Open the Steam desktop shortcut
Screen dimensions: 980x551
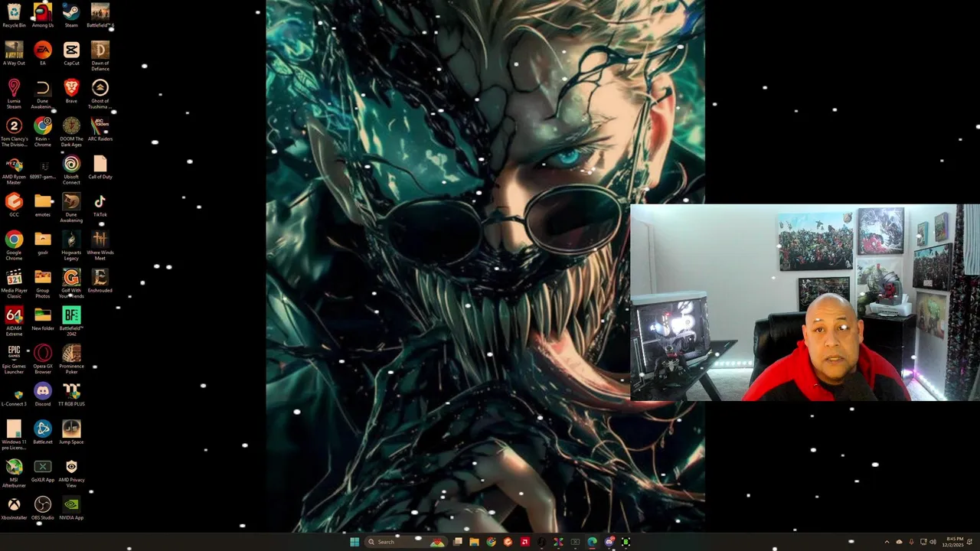tap(71, 15)
